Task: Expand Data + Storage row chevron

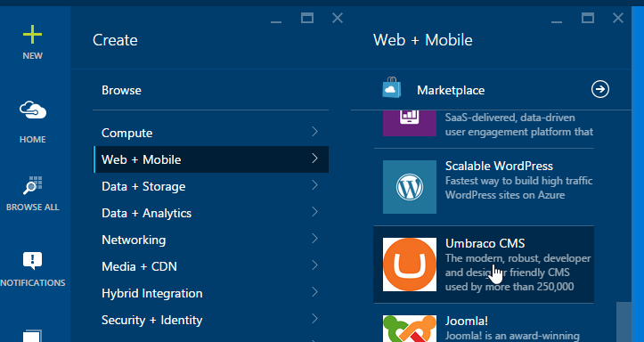Action: coord(314,185)
